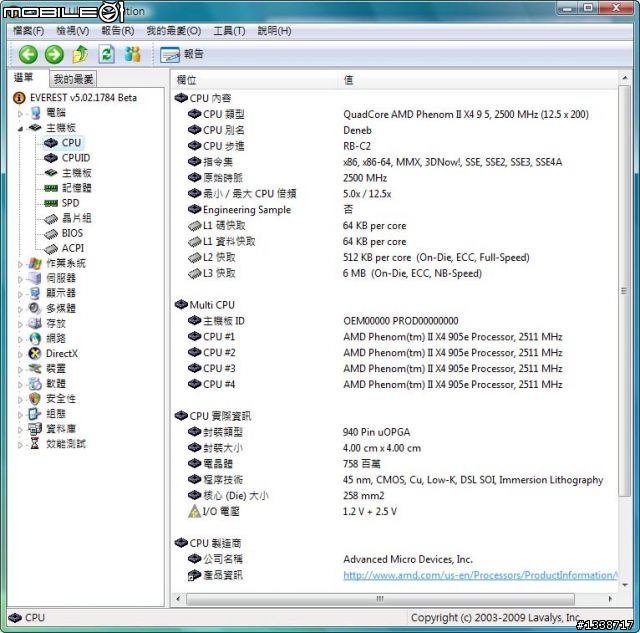Select the 裝置 devices item
This screenshot has width=640, height=633.
(x=56, y=369)
